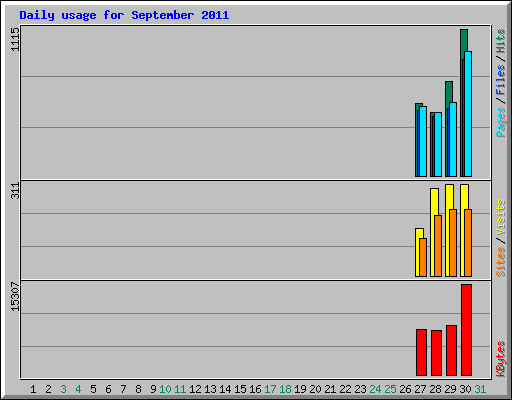Click the cyan Pages bar for day 30
Viewport: 512px width, 400px height.
point(468,114)
